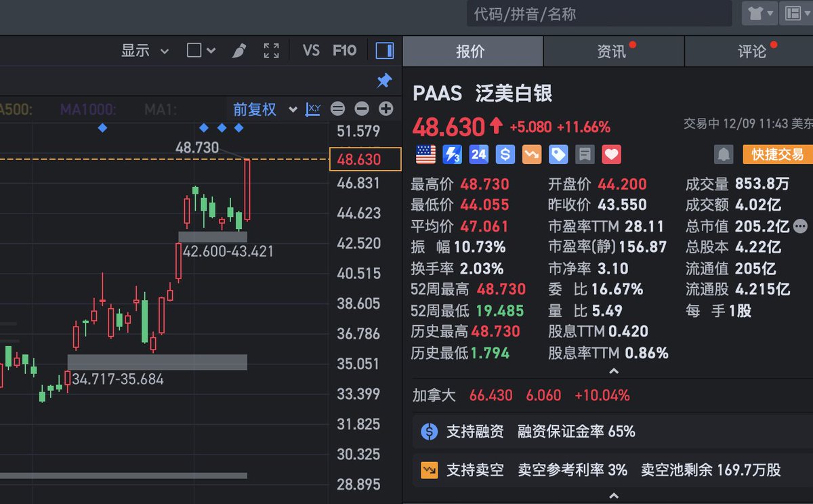
Task: Click the lightning Level 3 quote icon
Action: coord(452,155)
